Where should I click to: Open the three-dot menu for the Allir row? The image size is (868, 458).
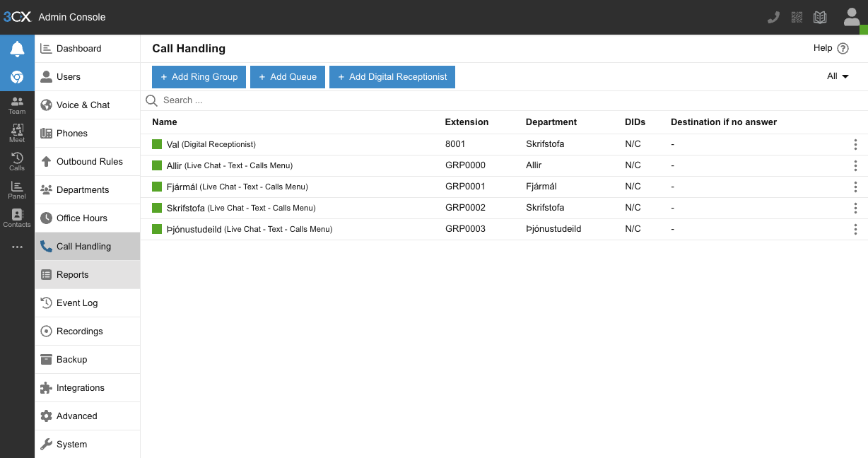pyautogui.click(x=855, y=165)
